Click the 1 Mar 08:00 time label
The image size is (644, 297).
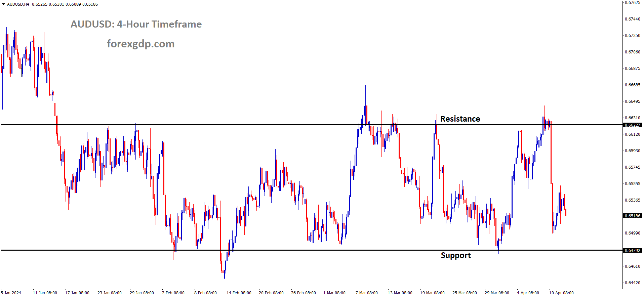point(334,293)
